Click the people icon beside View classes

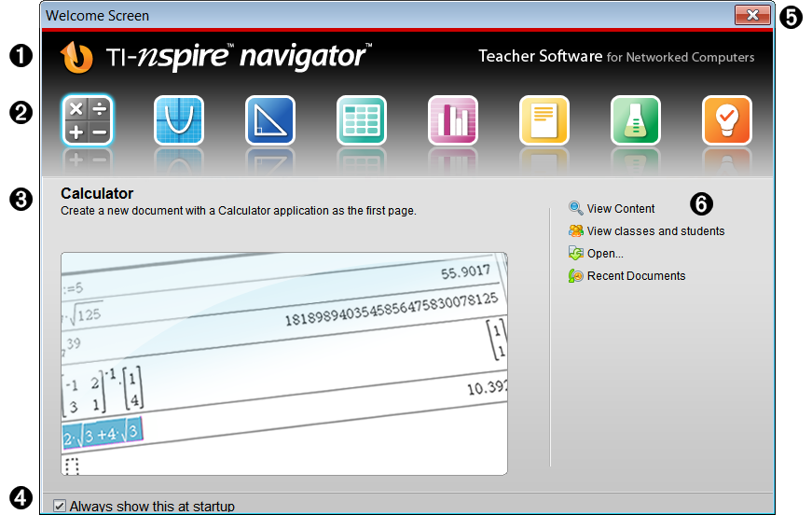pos(576,231)
